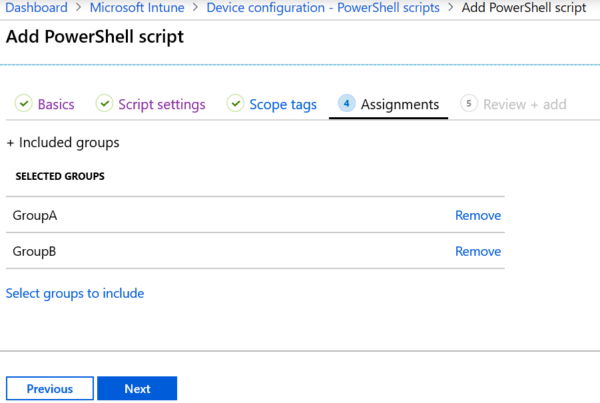Go to the Scope tags tab
The width and height of the screenshot is (600, 403).
coord(283,104)
